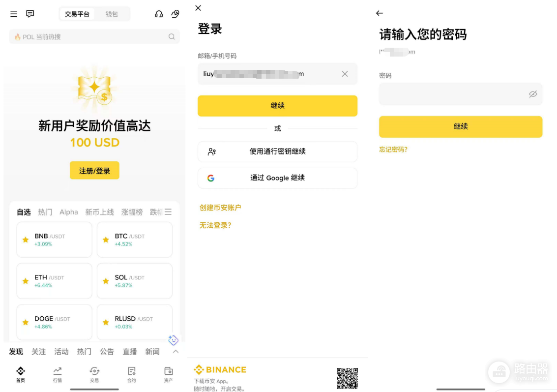Screen dimensions: 557x392
Task: Open the 无法登录? link
Action: tap(215, 225)
